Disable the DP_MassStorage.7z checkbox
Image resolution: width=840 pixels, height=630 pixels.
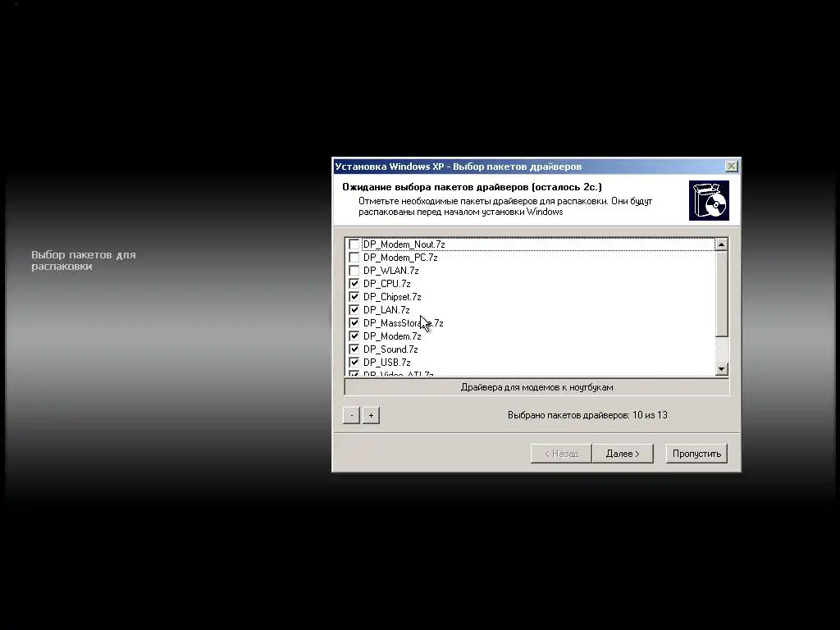tap(354, 323)
